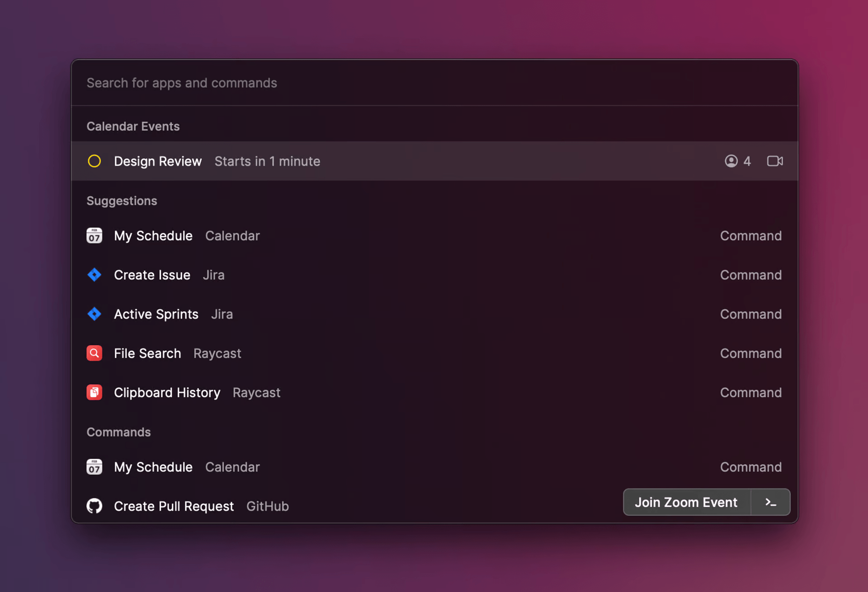The width and height of the screenshot is (868, 592).
Task: Click the yellow circle next to Design Review
Action: pyautogui.click(x=94, y=161)
